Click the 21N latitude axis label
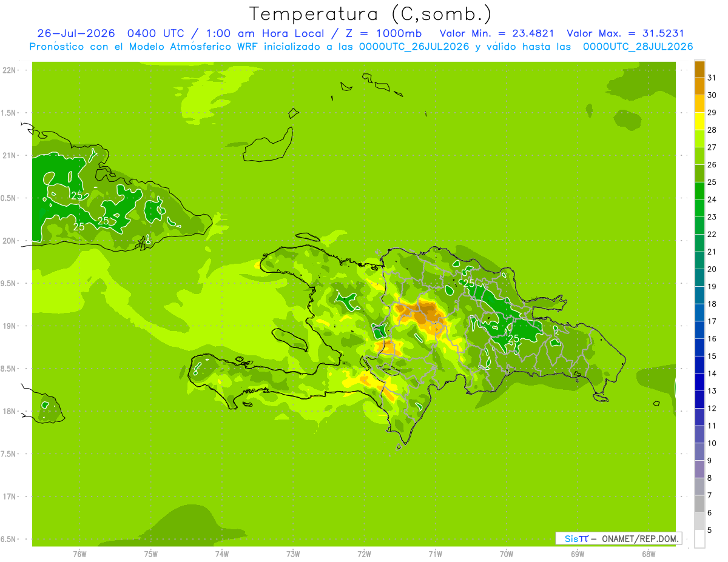Image resolution: width=728 pixels, height=562 pixels. coord(10,156)
